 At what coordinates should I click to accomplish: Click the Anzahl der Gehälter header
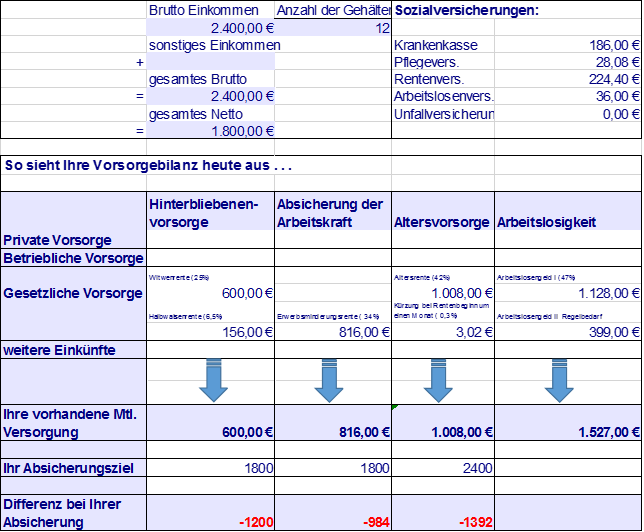(334, 10)
